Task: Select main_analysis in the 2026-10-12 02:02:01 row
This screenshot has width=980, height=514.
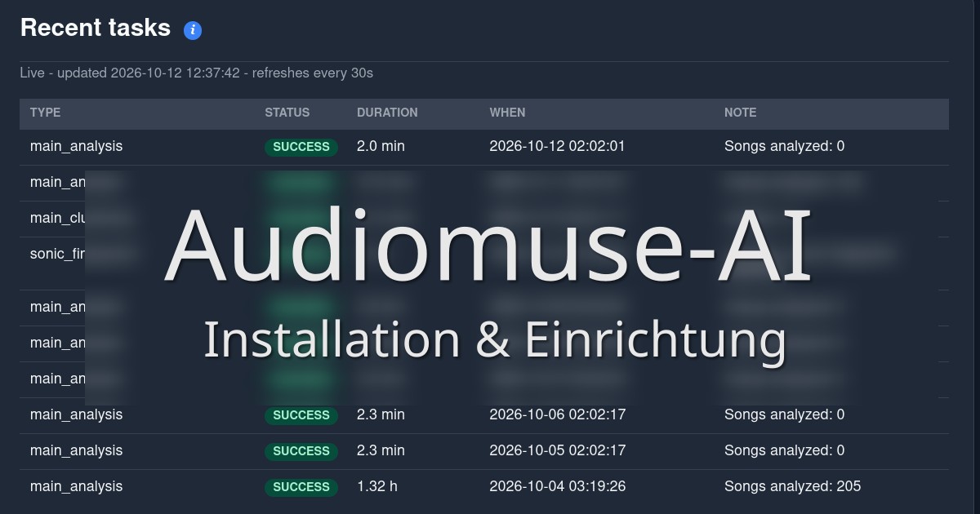Action: (x=76, y=147)
